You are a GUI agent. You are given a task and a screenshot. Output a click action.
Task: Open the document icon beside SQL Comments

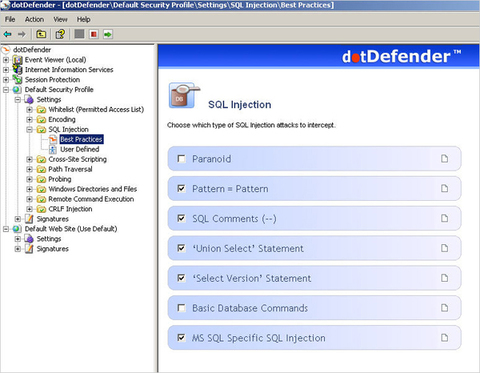click(x=444, y=218)
